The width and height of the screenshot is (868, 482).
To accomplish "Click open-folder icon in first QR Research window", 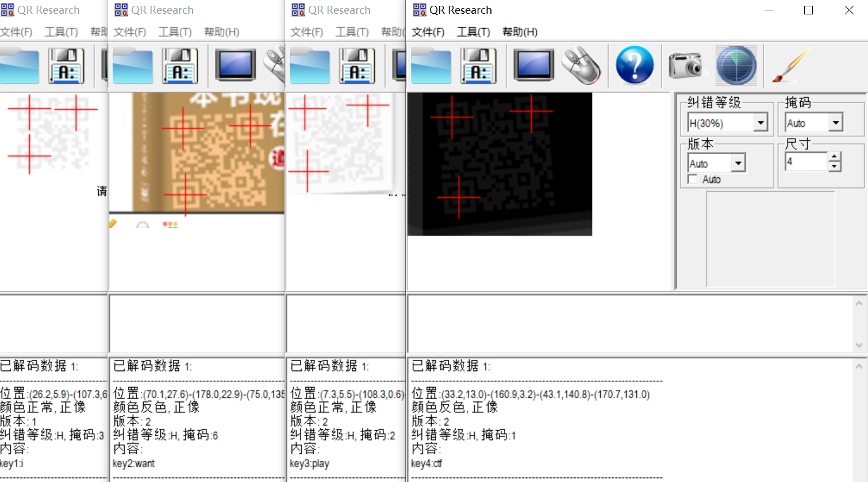I will pyautogui.click(x=20, y=66).
